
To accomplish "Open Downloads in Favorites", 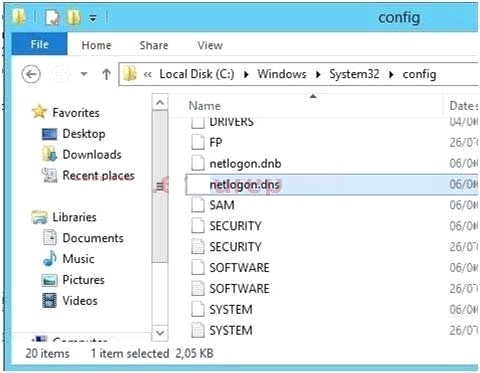I will tap(92, 155).
